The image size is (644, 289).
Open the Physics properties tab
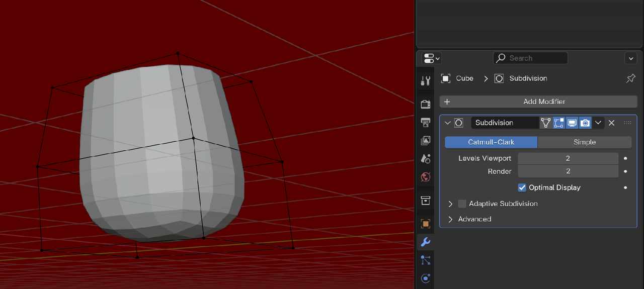pyautogui.click(x=426, y=278)
